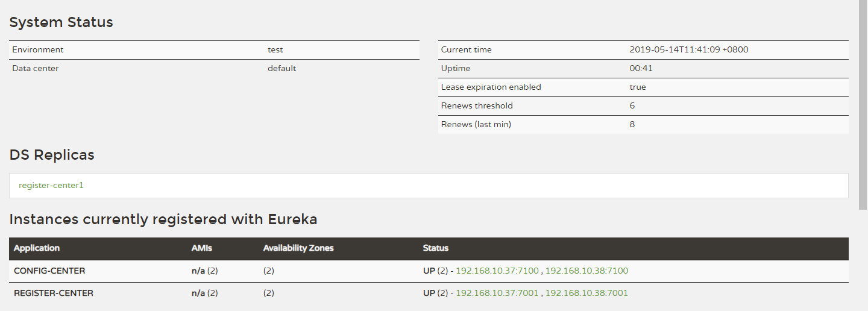This screenshot has height=311, width=868.
Task: Click the System Status heading
Action: pyautogui.click(x=61, y=23)
